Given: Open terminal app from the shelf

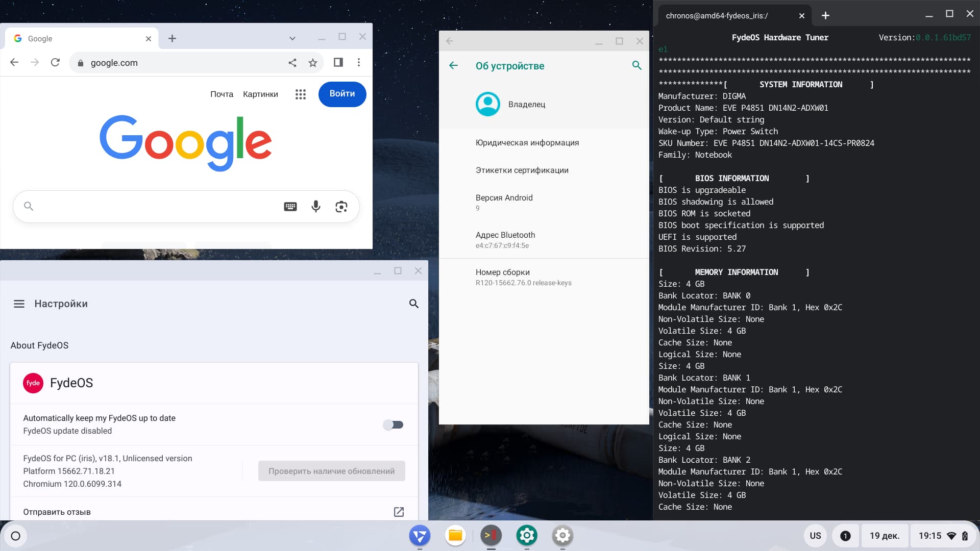Looking at the screenshot, I should [x=491, y=535].
